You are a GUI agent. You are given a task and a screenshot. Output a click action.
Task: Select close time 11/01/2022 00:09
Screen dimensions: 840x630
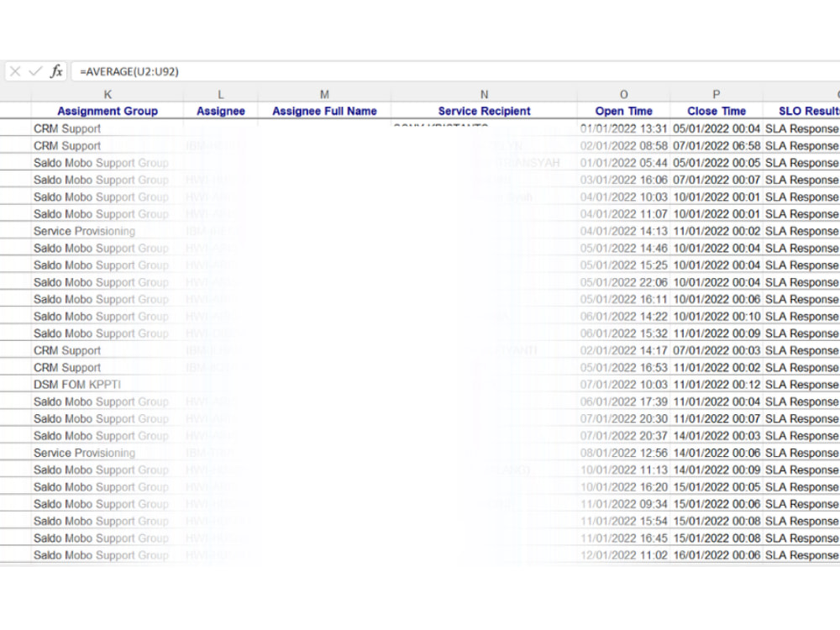[717, 333]
